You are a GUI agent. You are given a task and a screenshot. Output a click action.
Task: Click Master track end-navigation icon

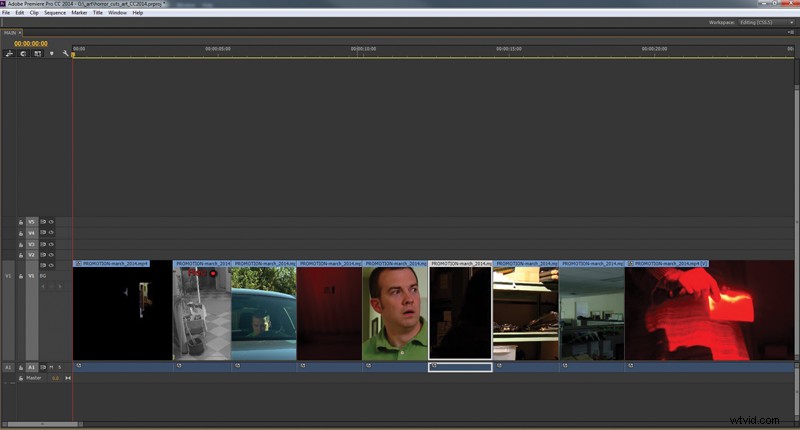tap(68, 378)
